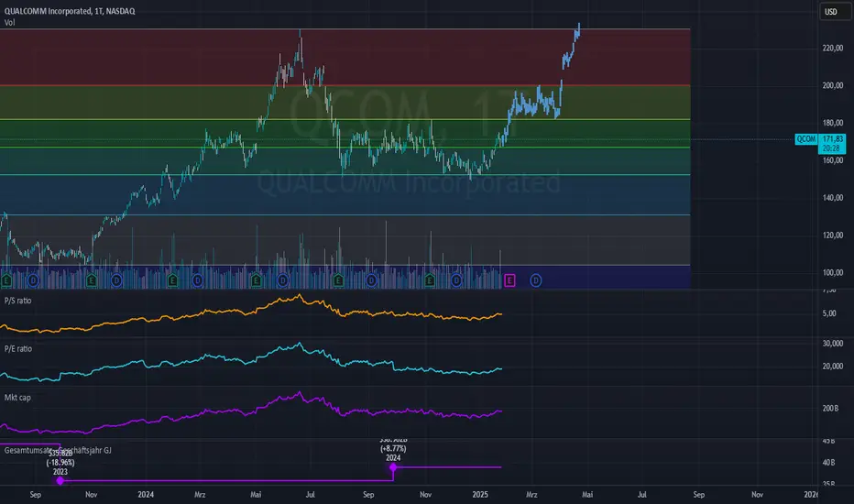Click the 120,00 price axis label
Image resolution: width=854 pixels, height=504 pixels.
(833, 236)
